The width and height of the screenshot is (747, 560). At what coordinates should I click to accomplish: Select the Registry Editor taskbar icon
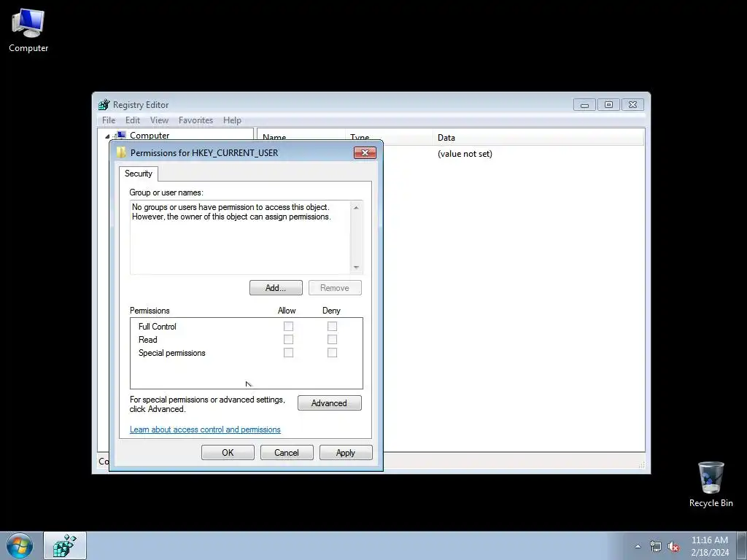coord(65,545)
